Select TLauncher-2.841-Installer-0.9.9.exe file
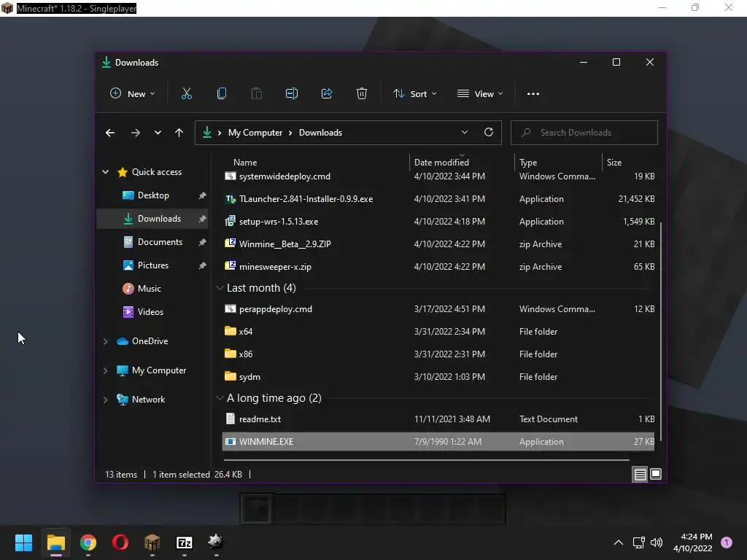The image size is (747, 560). pyautogui.click(x=438, y=199)
